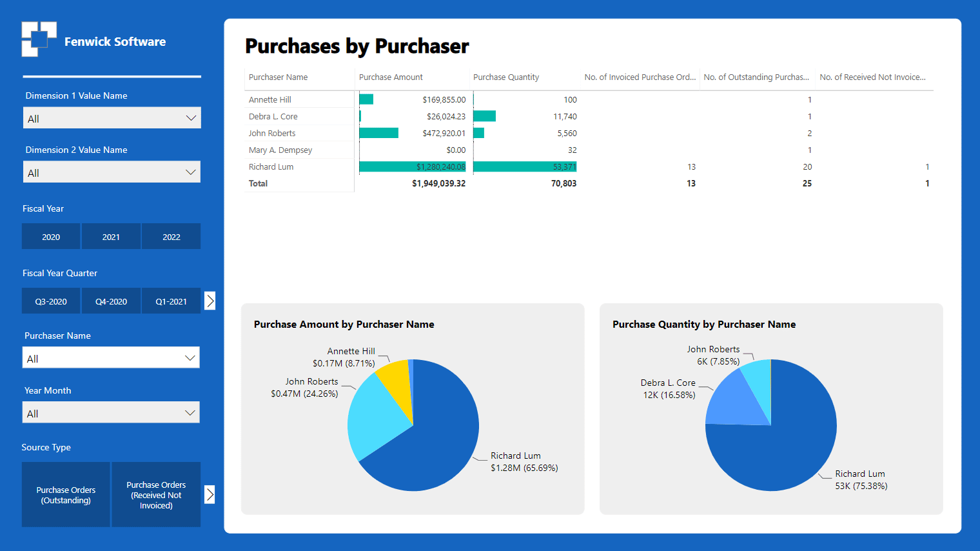Click the Purchaser Name column header
This screenshot has width=980, height=551.
[x=278, y=77]
